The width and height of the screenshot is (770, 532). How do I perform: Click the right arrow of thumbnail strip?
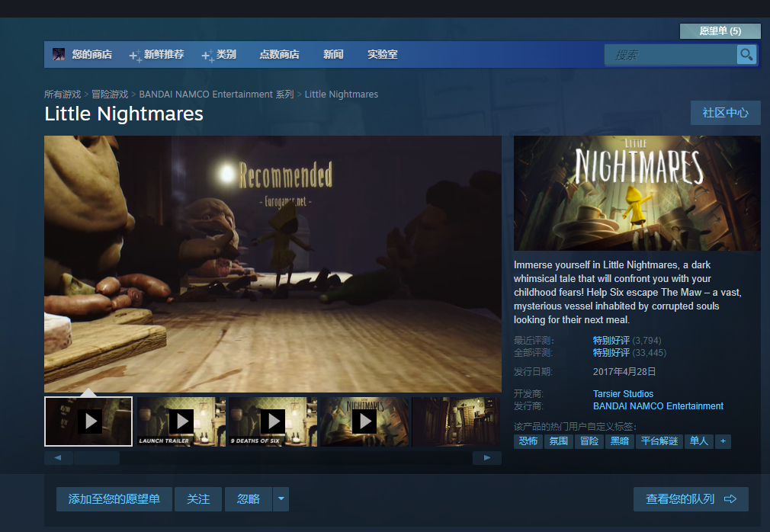click(x=486, y=458)
